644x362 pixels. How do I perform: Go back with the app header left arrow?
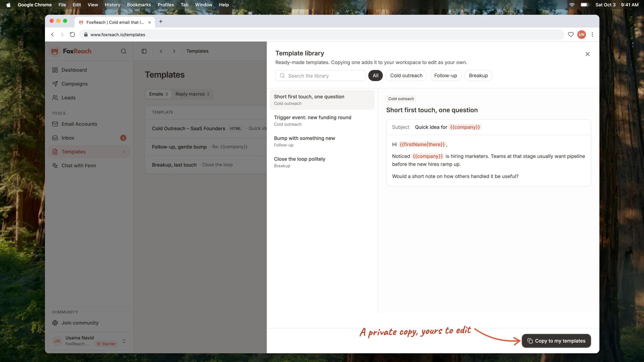click(161, 51)
